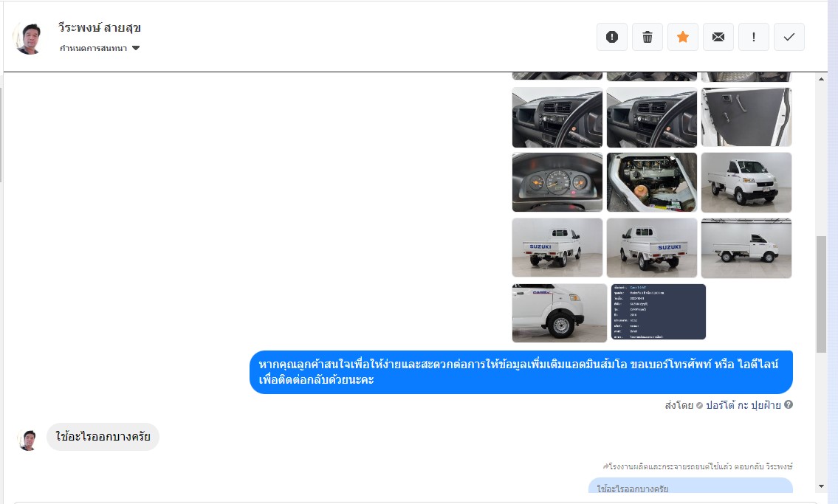The width and height of the screenshot is (838, 504).
Task: Flag conversation with the exclamation mark icon
Action: (754, 37)
